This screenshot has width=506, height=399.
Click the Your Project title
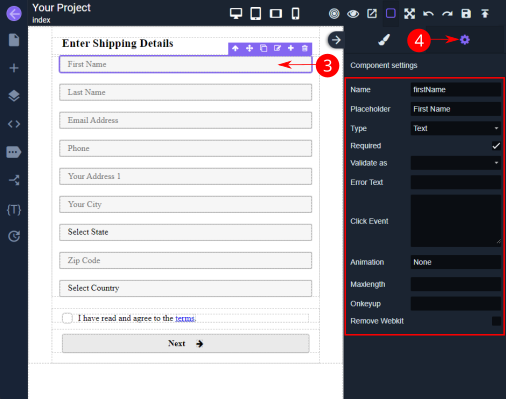pyautogui.click(x=61, y=8)
